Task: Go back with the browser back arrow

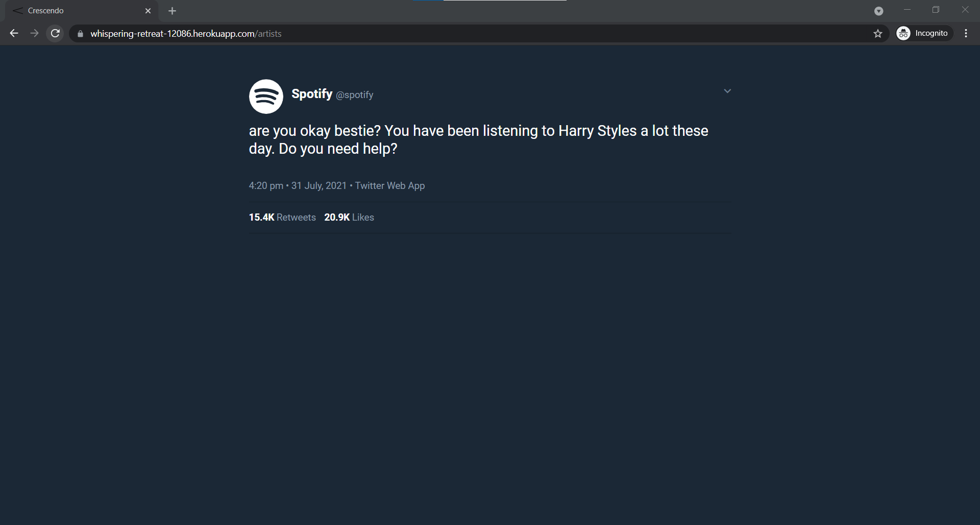Action: point(14,33)
